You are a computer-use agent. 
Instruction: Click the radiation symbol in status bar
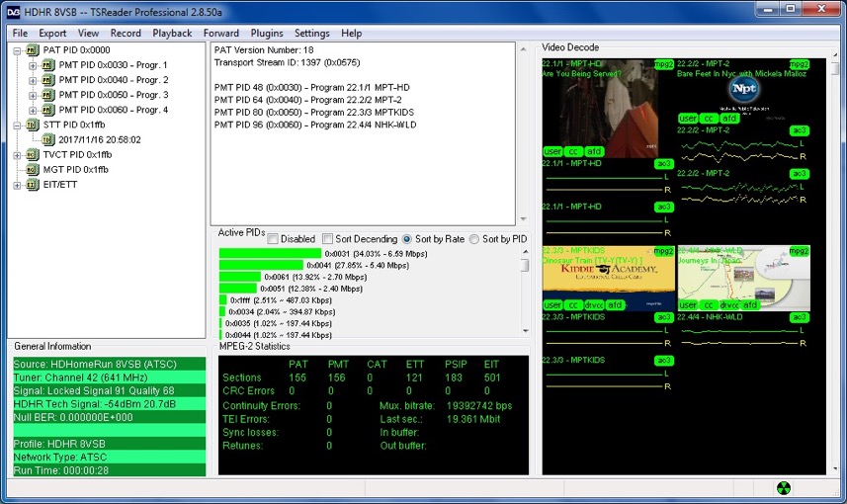click(x=784, y=488)
